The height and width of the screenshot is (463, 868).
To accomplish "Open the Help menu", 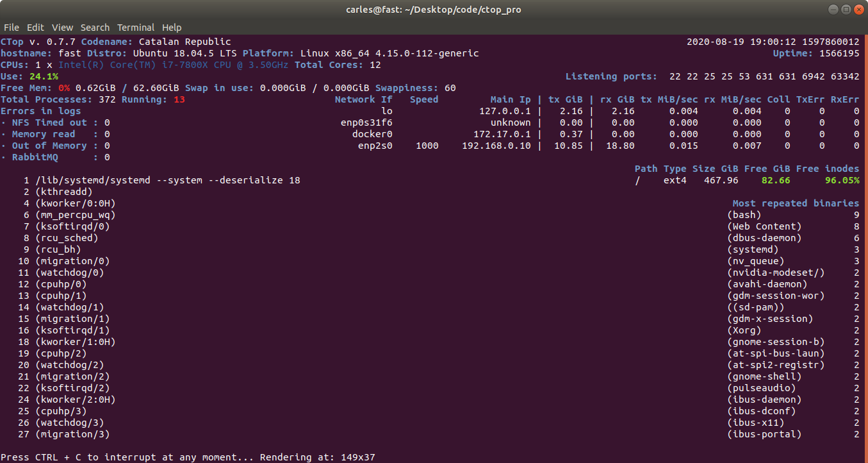I will click(172, 28).
